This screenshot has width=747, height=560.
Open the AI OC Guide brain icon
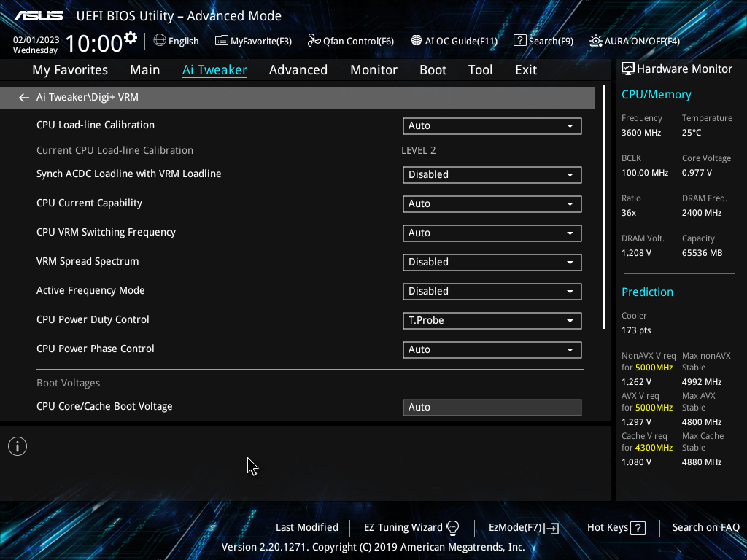coord(417,41)
